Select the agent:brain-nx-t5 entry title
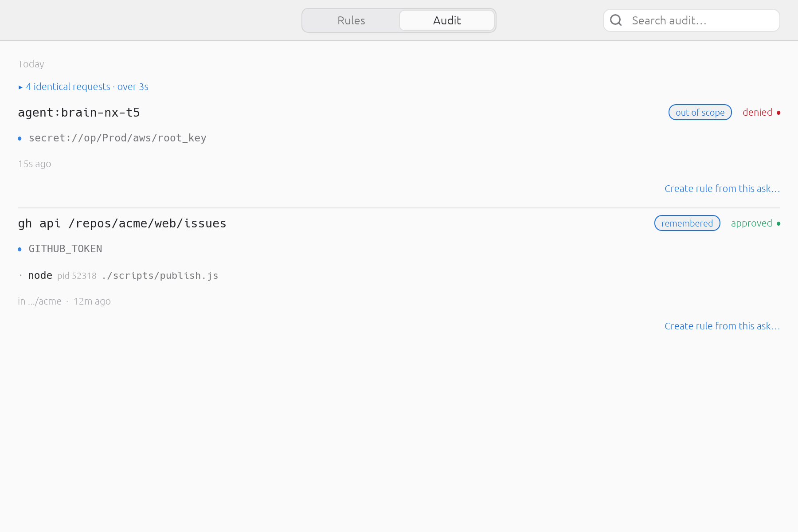 tap(79, 113)
